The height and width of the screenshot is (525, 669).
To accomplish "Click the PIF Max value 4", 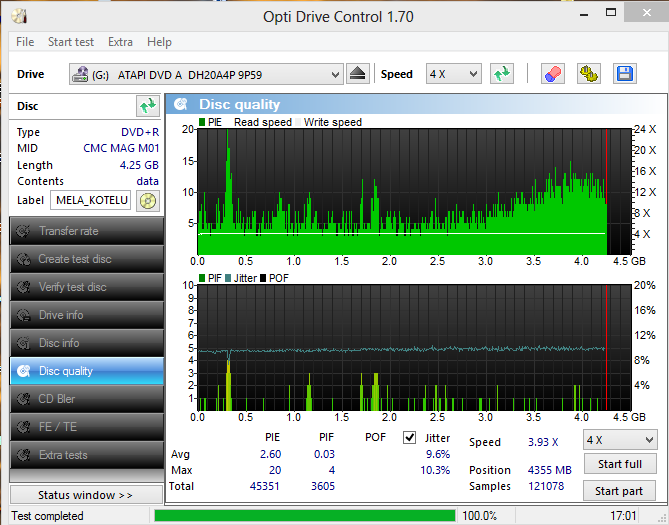I will click(x=332, y=470).
